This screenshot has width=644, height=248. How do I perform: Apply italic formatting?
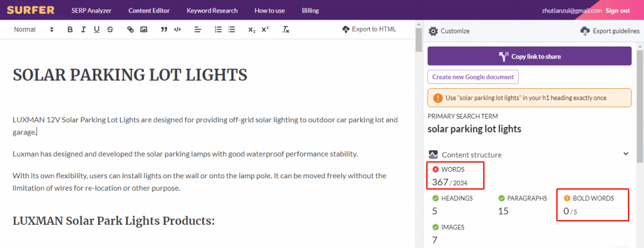[x=83, y=30]
